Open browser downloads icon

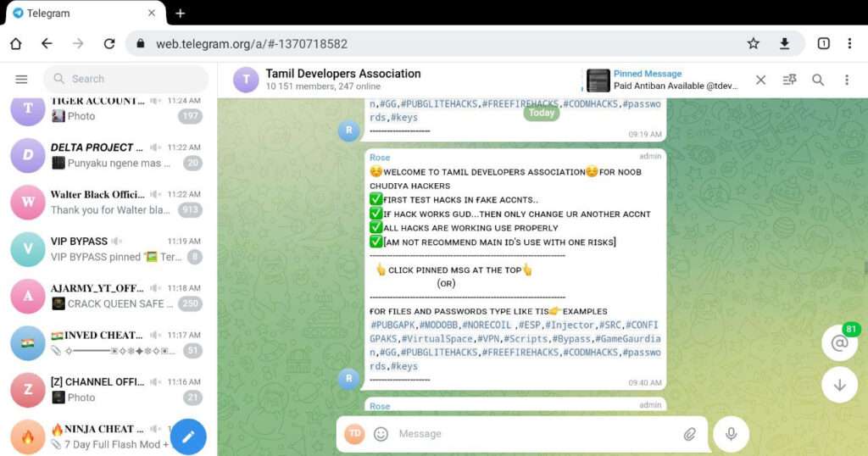pyautogui.click(x=784, y=44)
